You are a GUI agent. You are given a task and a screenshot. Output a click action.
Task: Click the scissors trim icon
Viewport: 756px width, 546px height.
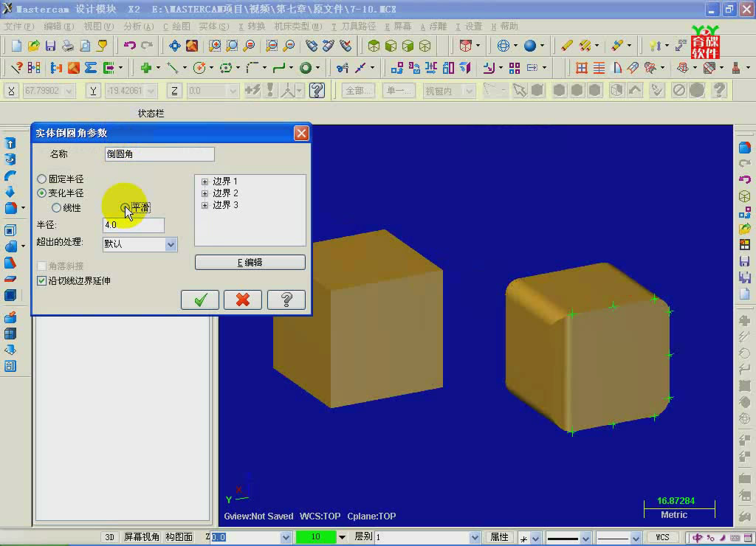click(343, 68)
